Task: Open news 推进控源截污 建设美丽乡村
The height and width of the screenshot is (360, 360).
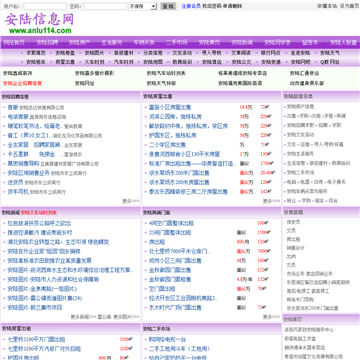Action: pyautogui.click(x=40, y=232)
